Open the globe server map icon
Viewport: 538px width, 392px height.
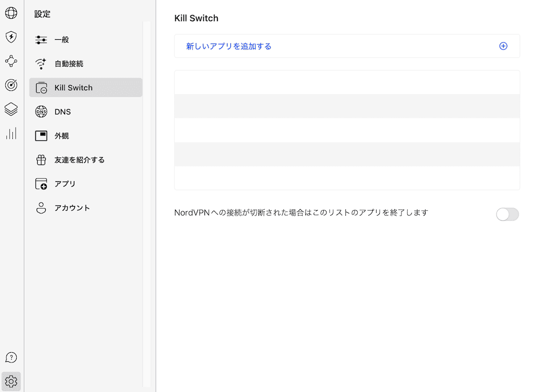[11, 13]
